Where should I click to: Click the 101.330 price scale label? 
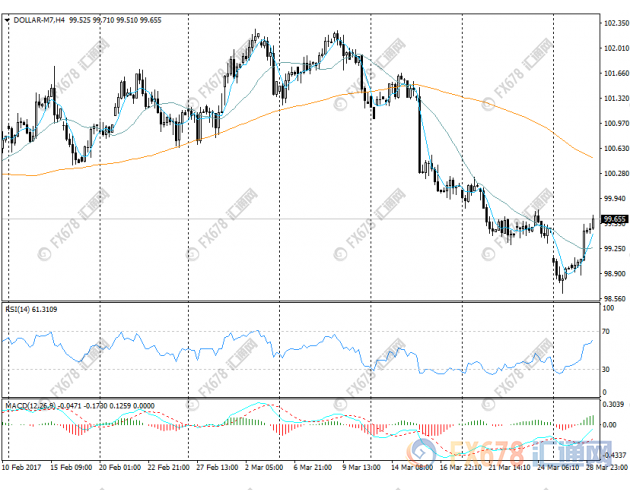[x=615, y=98]
